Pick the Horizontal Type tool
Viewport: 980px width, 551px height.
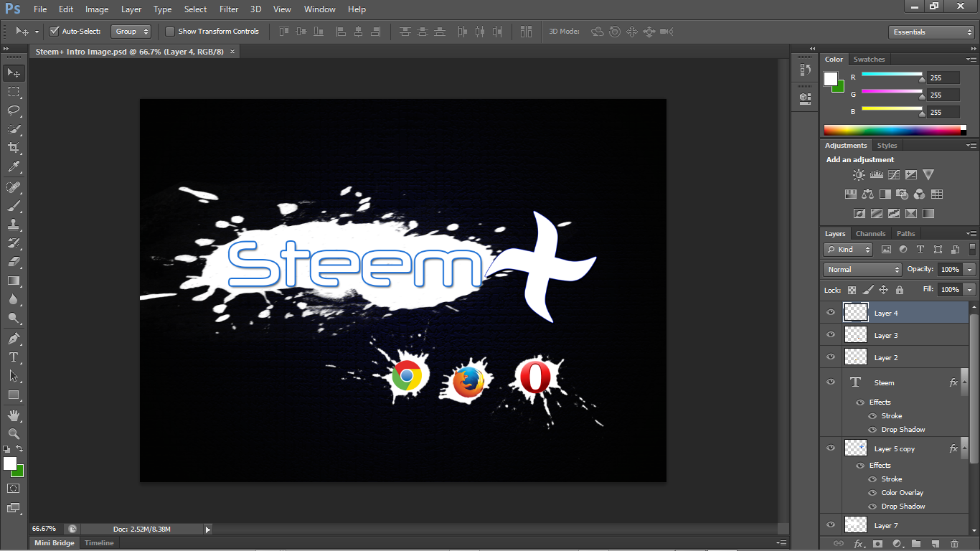point(14,357)
